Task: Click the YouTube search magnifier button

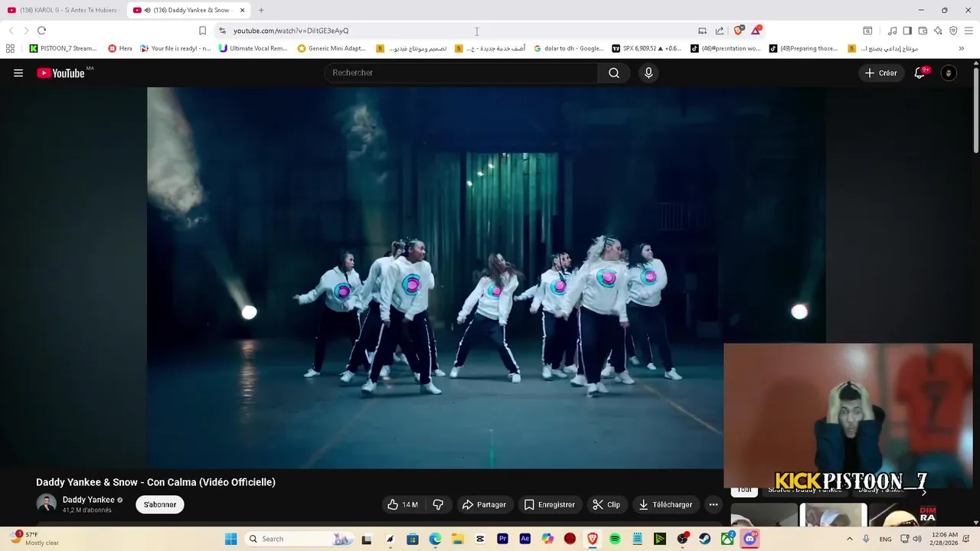Action: tap(614, 73)
